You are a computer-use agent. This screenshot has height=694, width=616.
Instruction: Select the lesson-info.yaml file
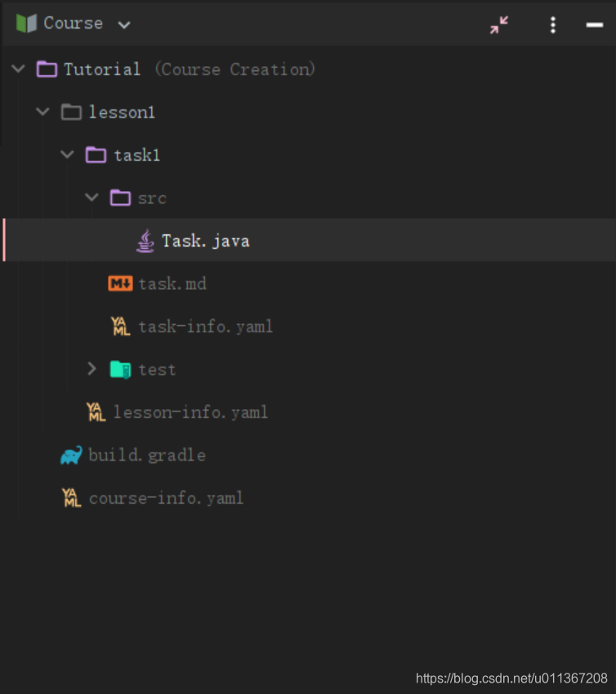point(190,412)
